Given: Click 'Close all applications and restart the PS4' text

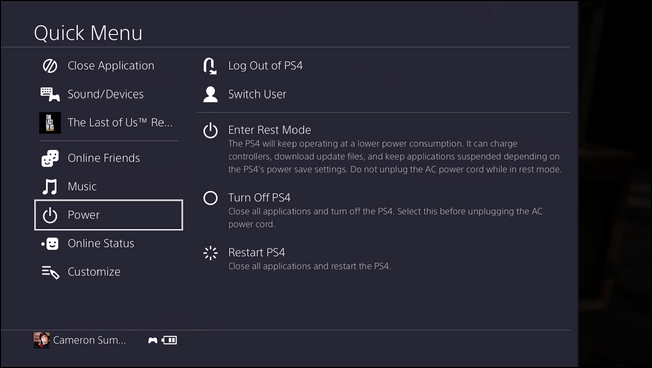Looking at the screenshot, I should click(310, 267).
